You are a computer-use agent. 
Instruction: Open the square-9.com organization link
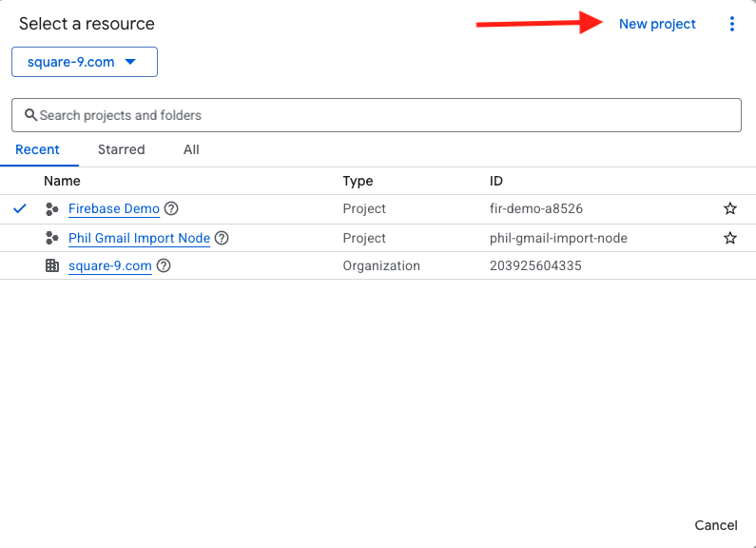click(110, 265)
